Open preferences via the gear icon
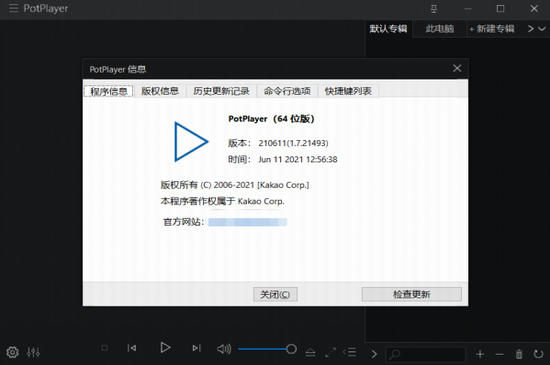The width and height of the screenshot is (550, 365). tap(12, 352)
